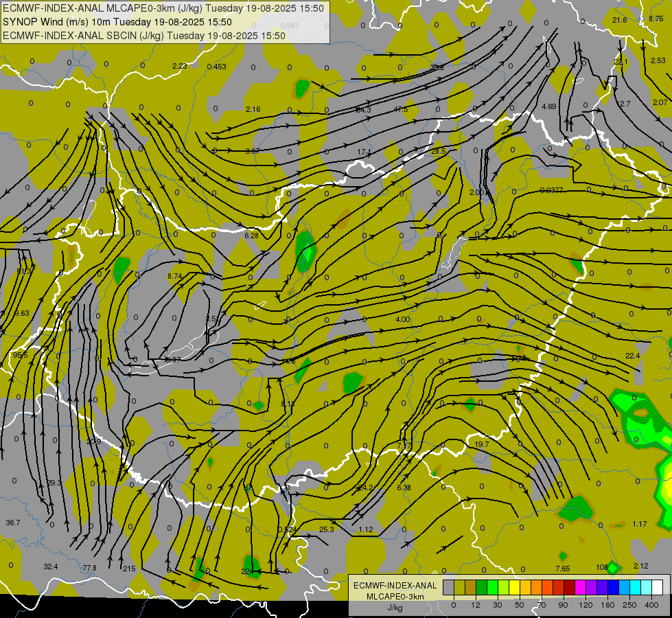The width and height of the screenshot is (672, 618).
Task: Click the orange swatch left of the 70 tick
Action: pyautogui.click(x=537, y=588)
